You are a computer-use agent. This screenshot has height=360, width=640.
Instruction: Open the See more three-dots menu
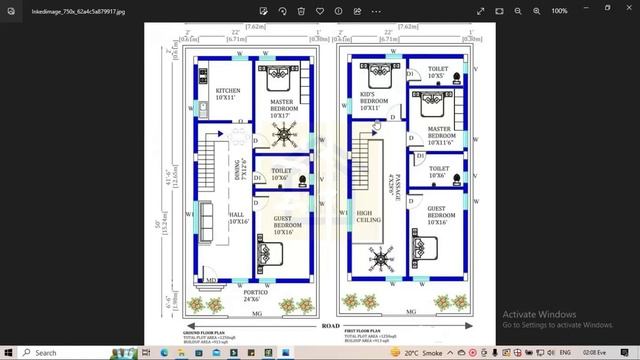coord(376,11)
